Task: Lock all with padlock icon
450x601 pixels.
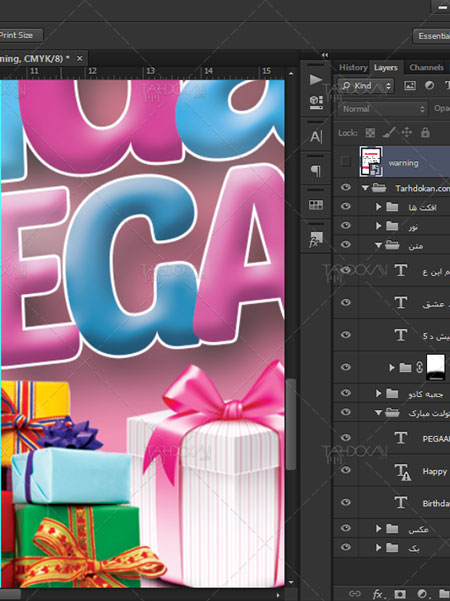Action: point(425,133)
